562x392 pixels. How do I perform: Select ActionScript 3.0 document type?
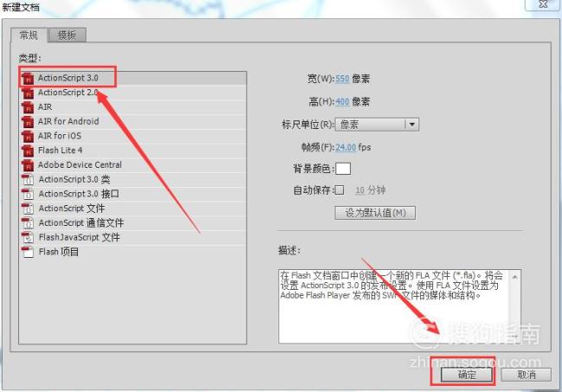[132, 78]
